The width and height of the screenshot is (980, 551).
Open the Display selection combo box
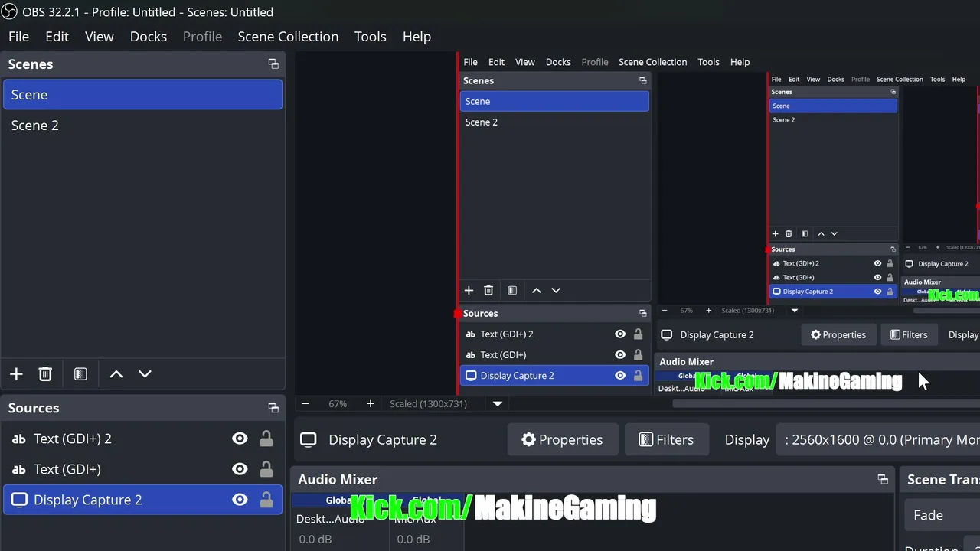(878, 439)
